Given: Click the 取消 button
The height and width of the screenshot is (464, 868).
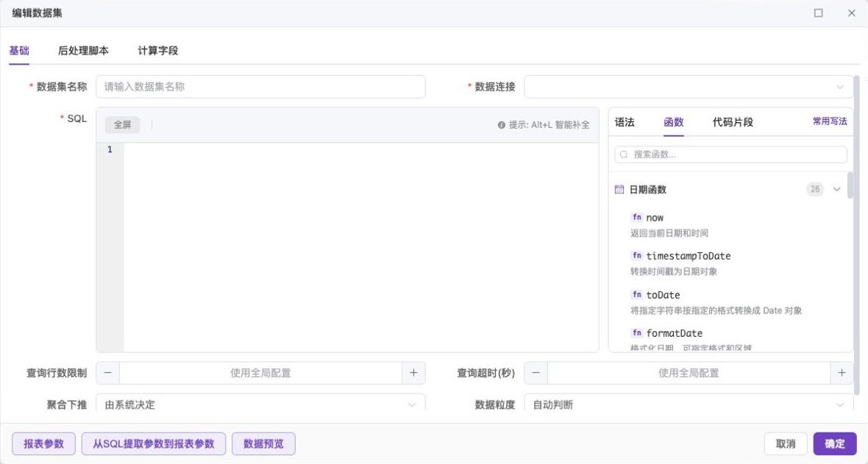Looking at the screenshot, I should click(x=786, y=443).
